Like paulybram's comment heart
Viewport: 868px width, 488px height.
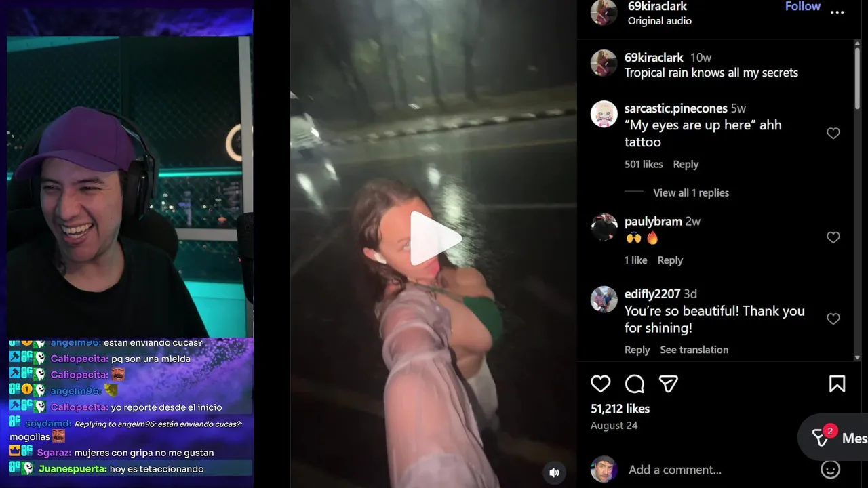point(833,237)
